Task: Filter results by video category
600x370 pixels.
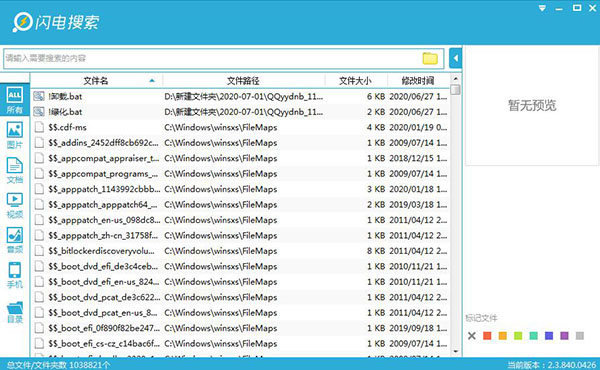Action: pos(15,205)
